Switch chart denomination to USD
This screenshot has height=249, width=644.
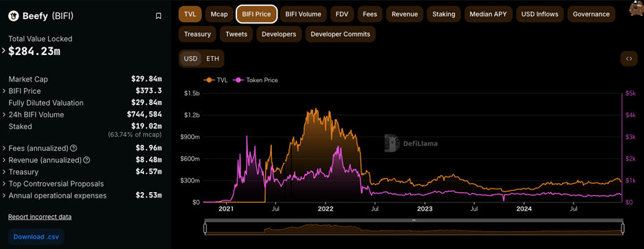190,58
